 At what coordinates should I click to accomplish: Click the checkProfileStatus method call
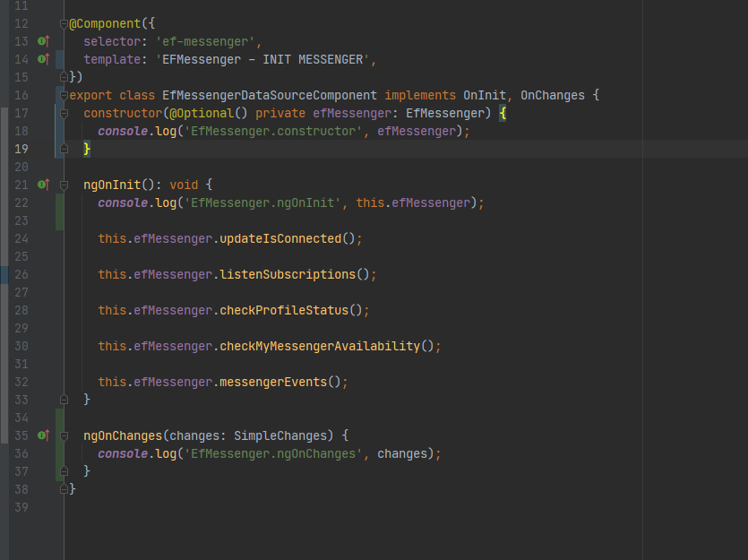click(284, 310)
